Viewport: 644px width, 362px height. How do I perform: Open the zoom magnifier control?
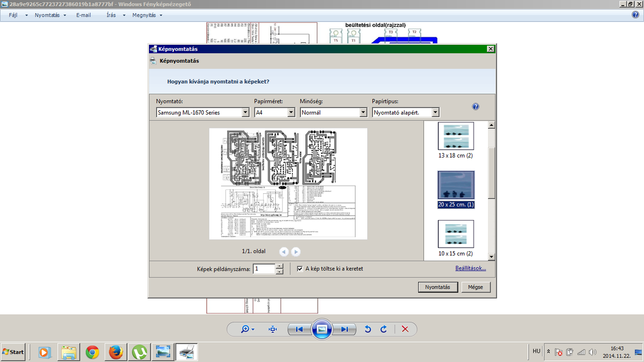click(x=248, y=329)
